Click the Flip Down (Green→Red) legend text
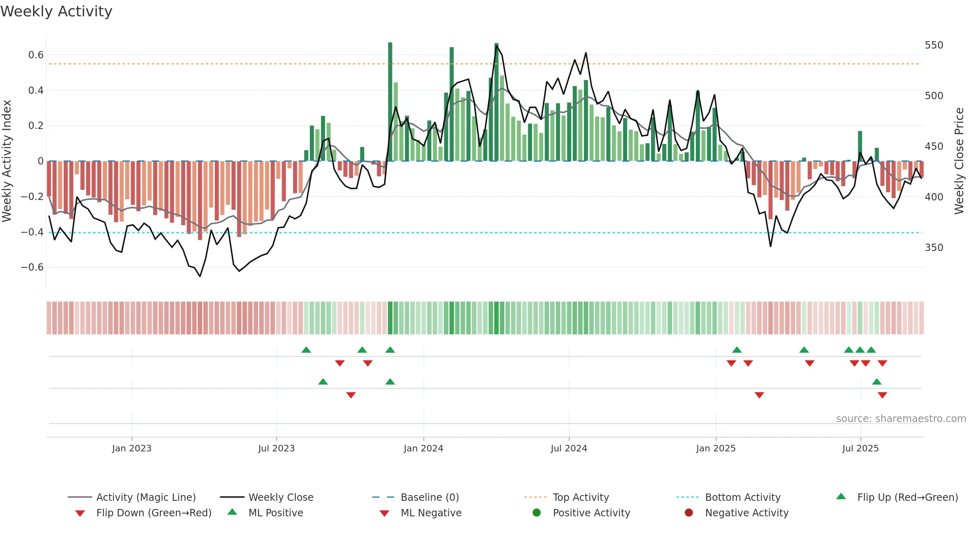This screenshot has width=980, height=551. (x=154, y=513)
